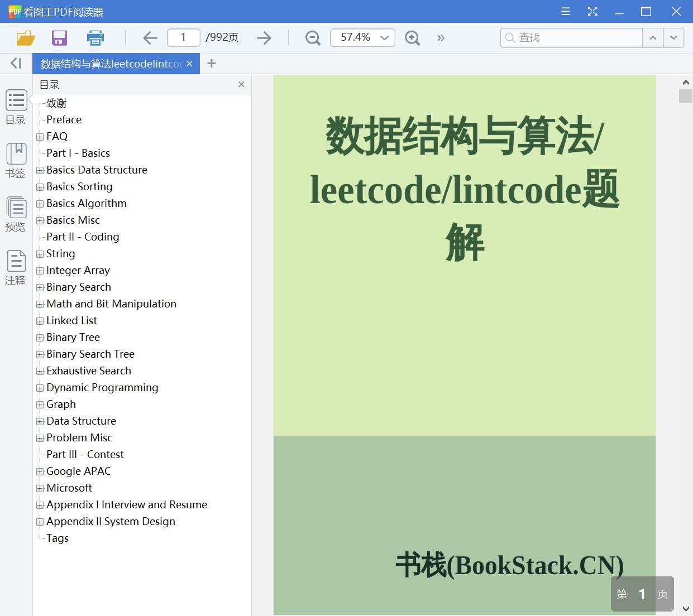The height and width of the screenshot is (616, 693).
Task: Expand the Basics Data Structure node
Action: click(40, 170)
